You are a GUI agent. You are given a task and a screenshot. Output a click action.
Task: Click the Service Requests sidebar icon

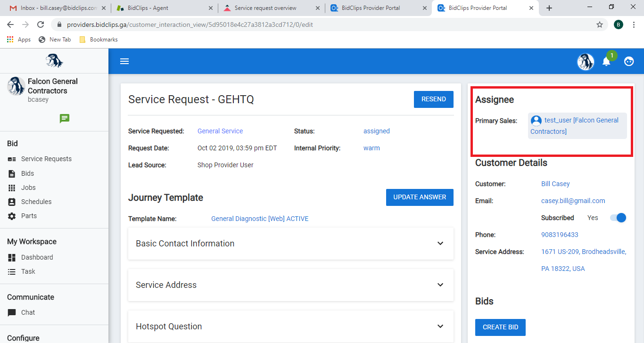(x=12, y=159)
